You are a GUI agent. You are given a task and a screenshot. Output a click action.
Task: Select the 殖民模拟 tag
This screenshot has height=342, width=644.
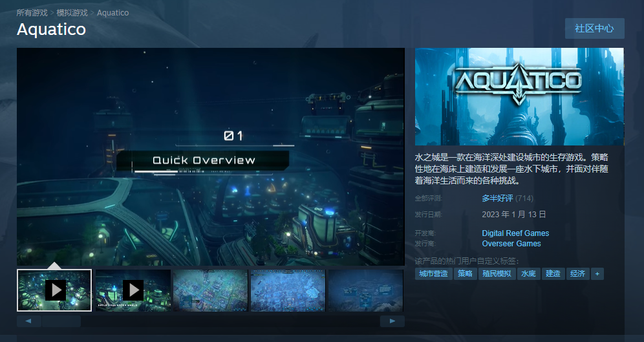tap(497, 273)
